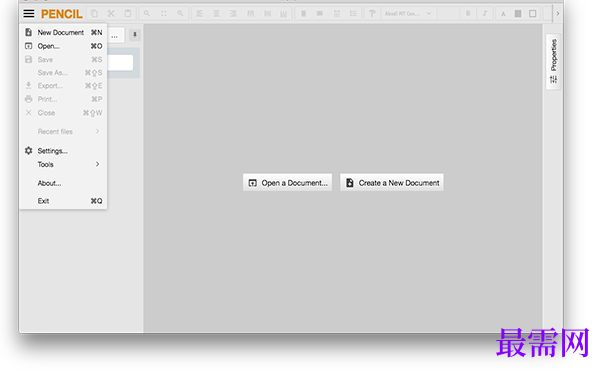
Task: Click the sidebar search input field
Action: [120, 63]
